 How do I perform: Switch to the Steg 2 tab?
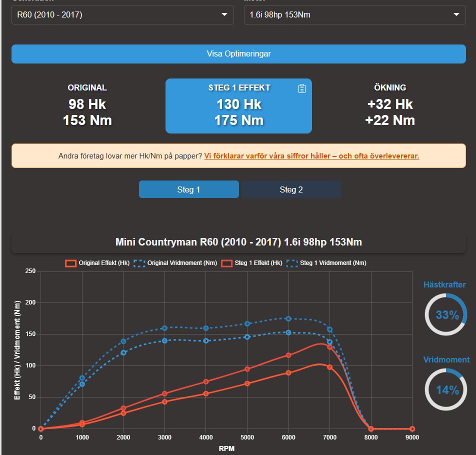point(291,190)
